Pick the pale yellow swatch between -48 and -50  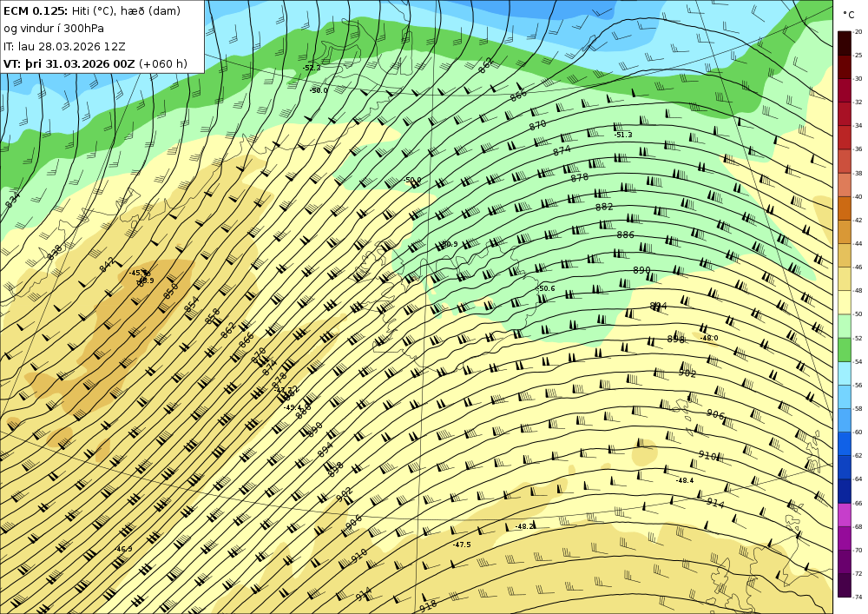coord(845,303)
